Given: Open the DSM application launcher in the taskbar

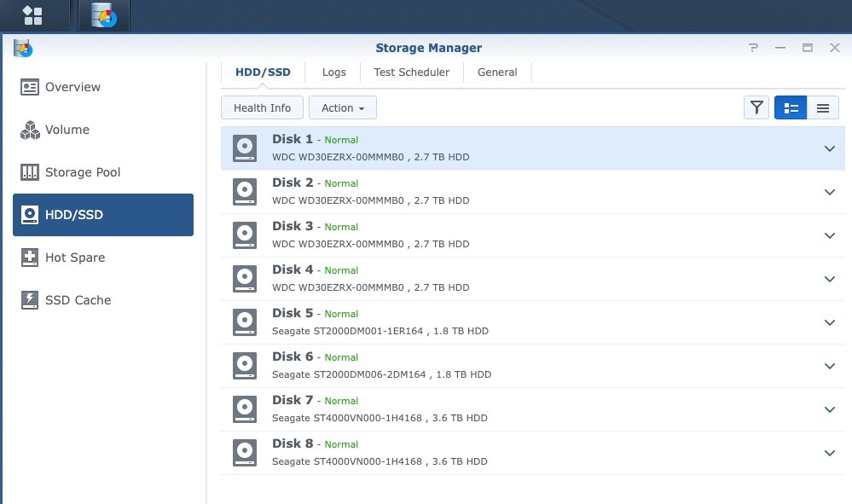Looking at the screenshot, I should point(33,14).
